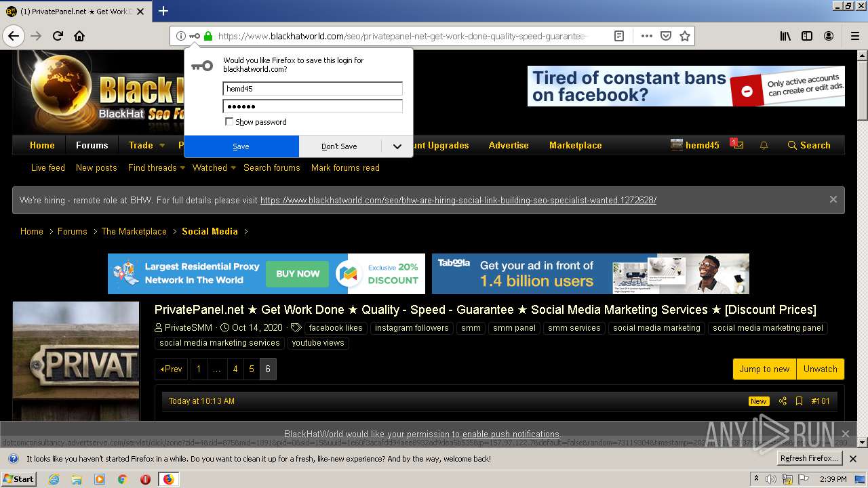
Task: Open the Forums nav tab
Action: [92, 145]
